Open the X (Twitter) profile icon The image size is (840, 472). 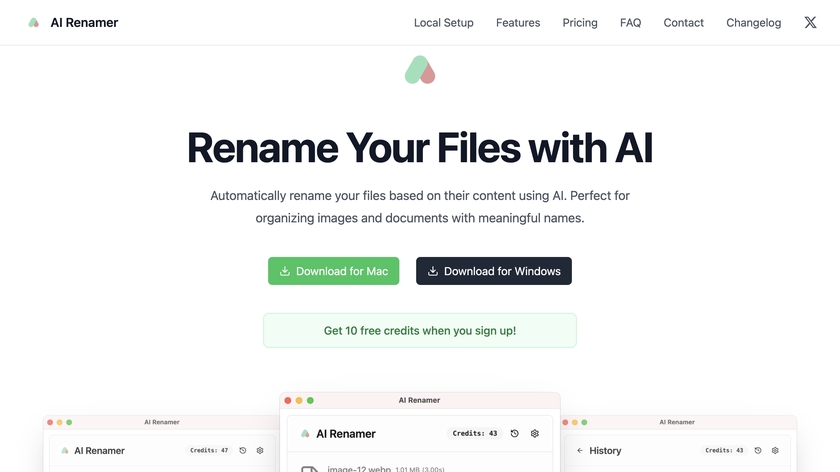[811, 23]
